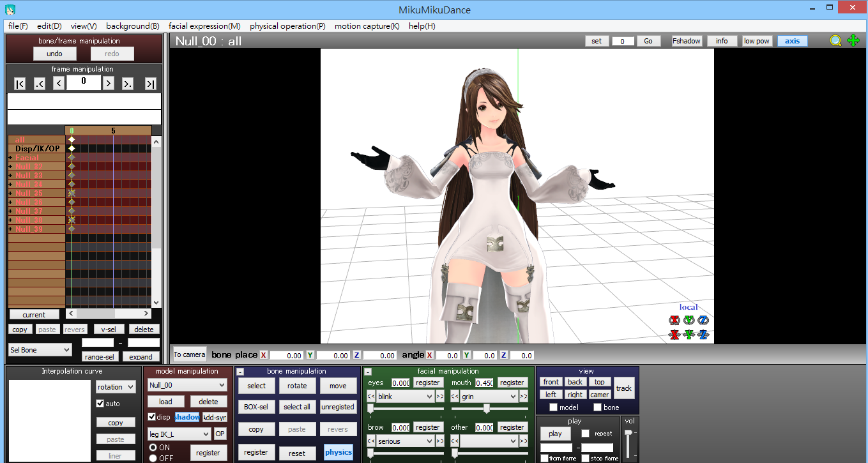Open the serious brow morph dropdown

coord(406,441)
